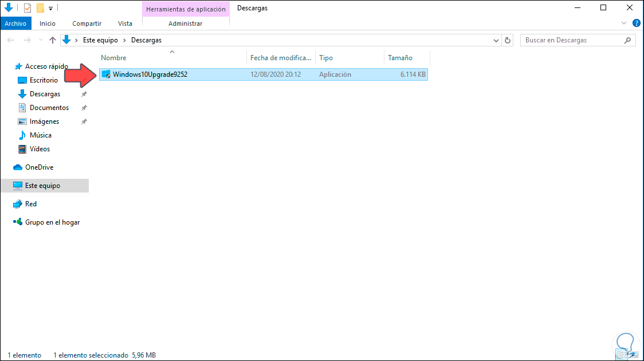Screen dimensions: 644x361
Task: Click the Este equipo computer icon
Action: pos(18,186)
